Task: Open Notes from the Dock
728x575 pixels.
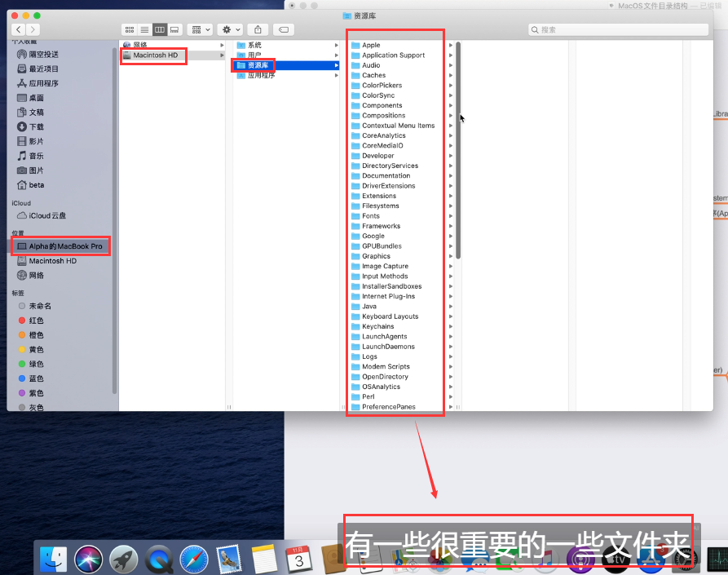Action: [x=264, y=559]
